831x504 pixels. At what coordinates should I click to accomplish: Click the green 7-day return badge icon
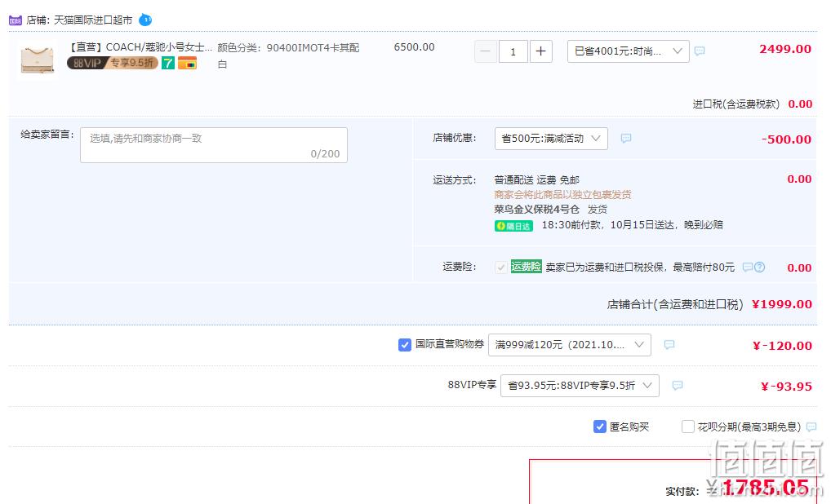[168, 63]
